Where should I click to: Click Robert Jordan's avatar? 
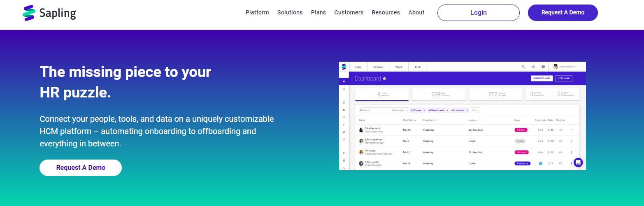click(x=361, y=163)
